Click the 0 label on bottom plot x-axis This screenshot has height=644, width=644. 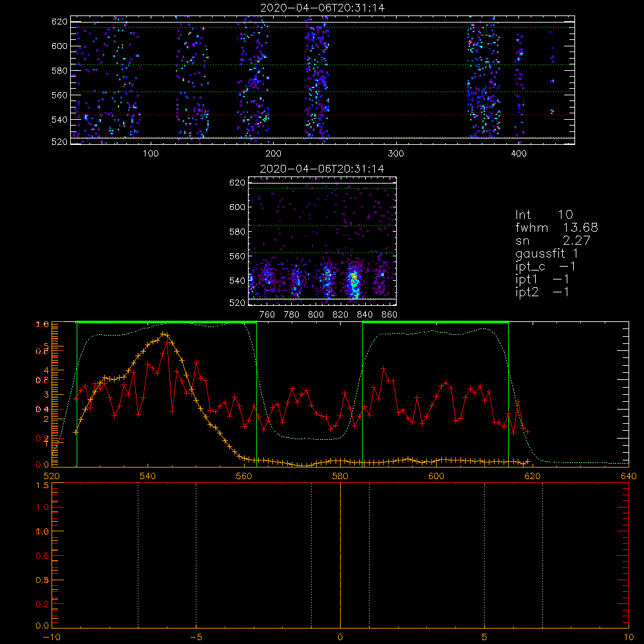point(340,637)
